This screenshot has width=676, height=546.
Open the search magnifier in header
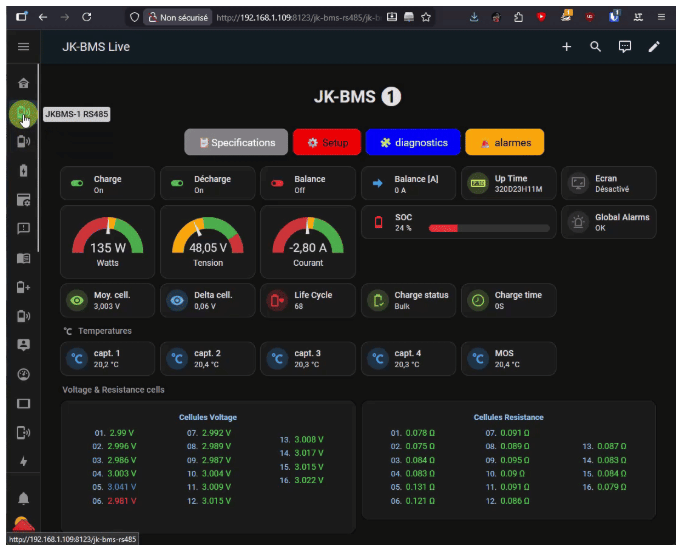595,47
